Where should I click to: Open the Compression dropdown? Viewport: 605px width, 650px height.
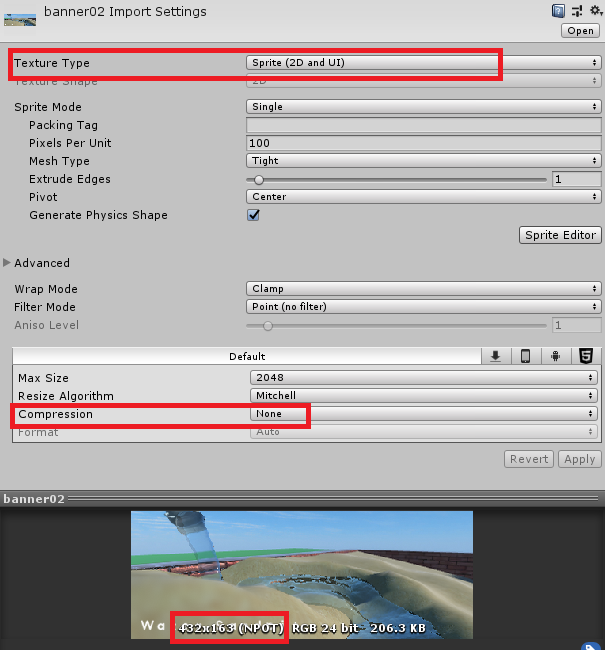pyautogui.click(x=423, y=414)
